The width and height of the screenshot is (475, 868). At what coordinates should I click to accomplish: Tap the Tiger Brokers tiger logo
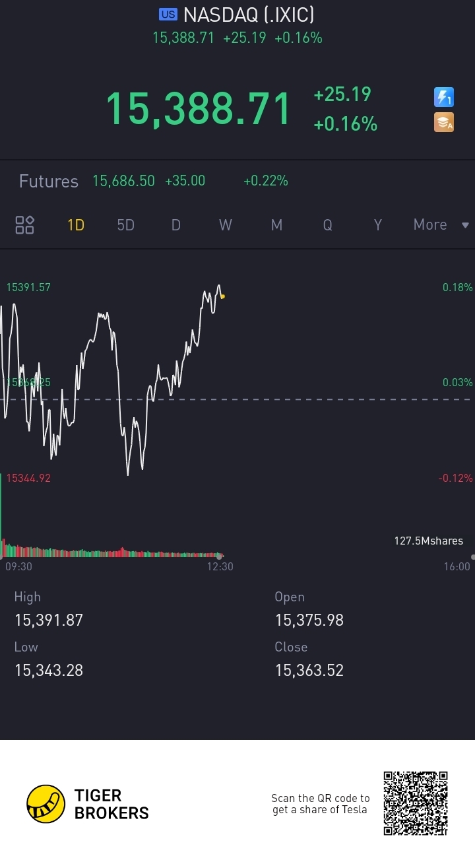(x=46, y=804)
